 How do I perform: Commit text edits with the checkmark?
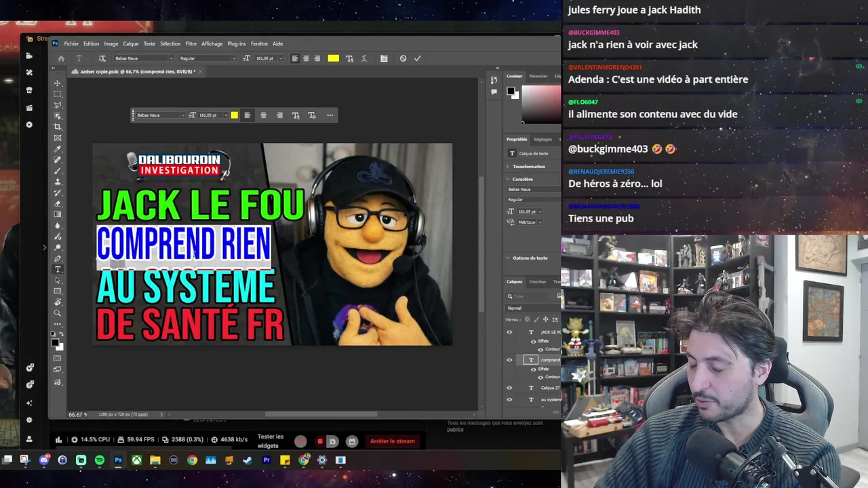coord(418,58)
